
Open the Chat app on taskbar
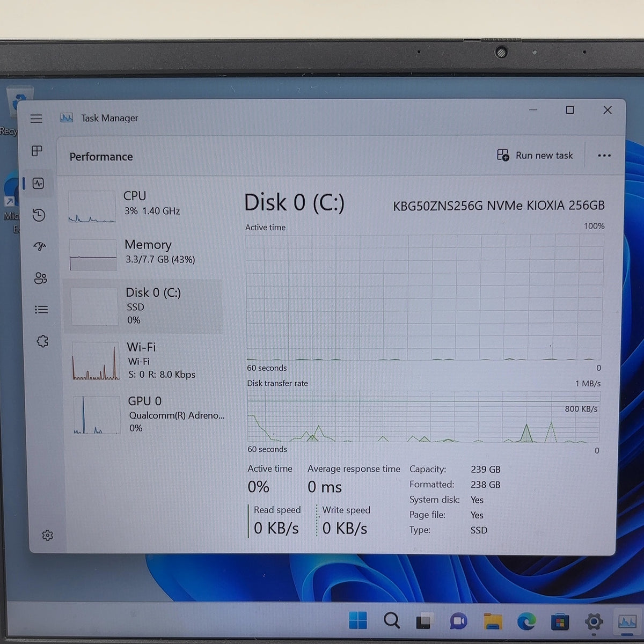tap(458, 621)
